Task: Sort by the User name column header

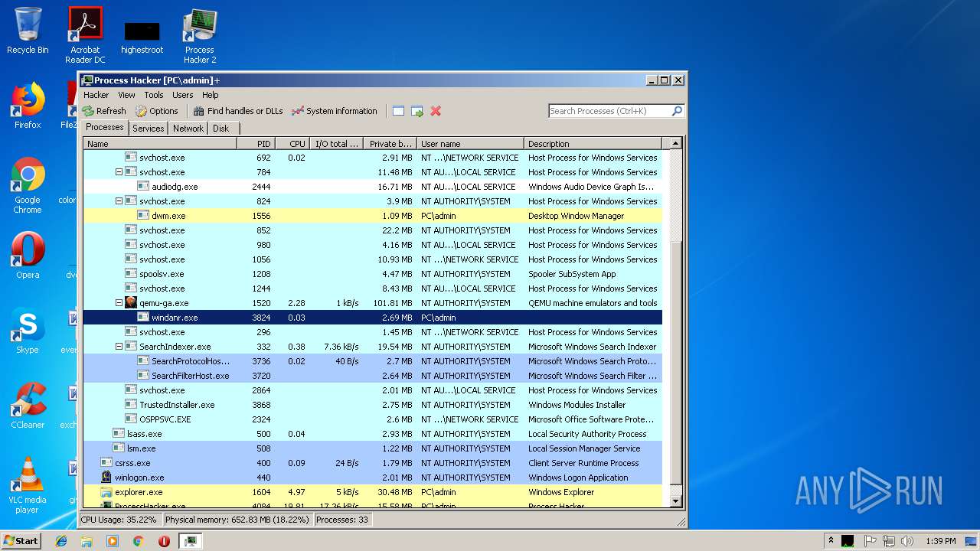Action: (x=470, y=144)
